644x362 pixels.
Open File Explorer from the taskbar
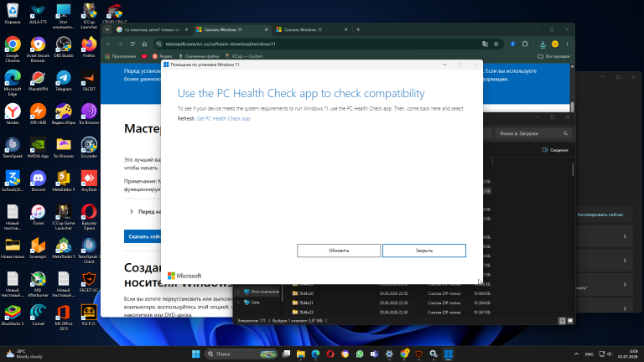click(301, 354)
